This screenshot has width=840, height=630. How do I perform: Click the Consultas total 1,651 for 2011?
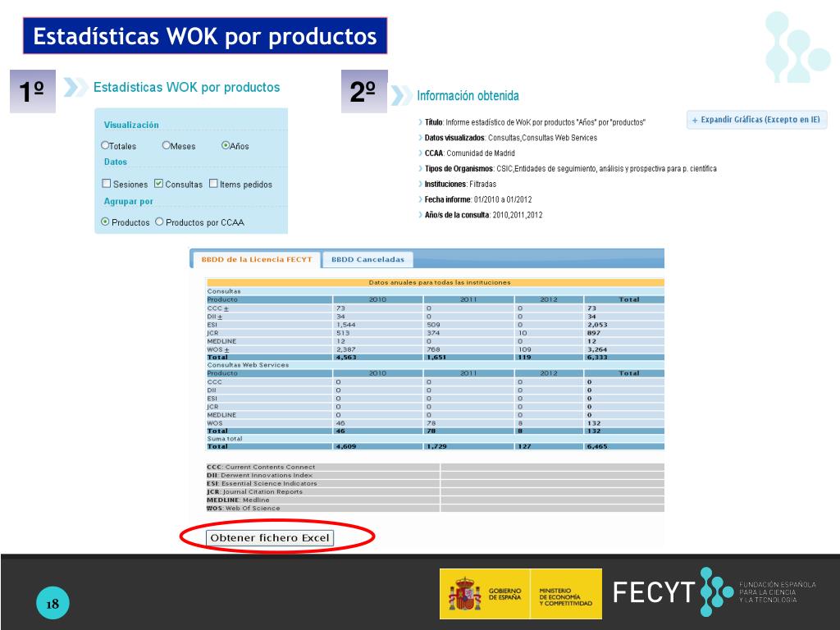tap(436, 358)
